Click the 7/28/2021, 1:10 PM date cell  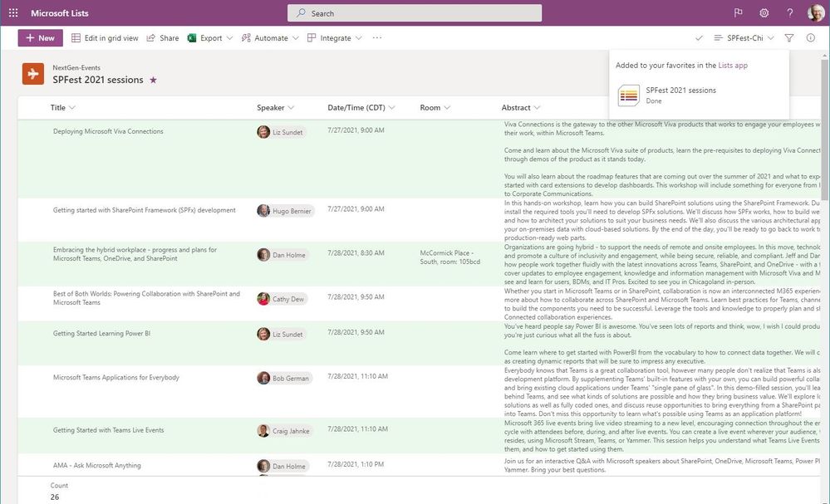356,464
